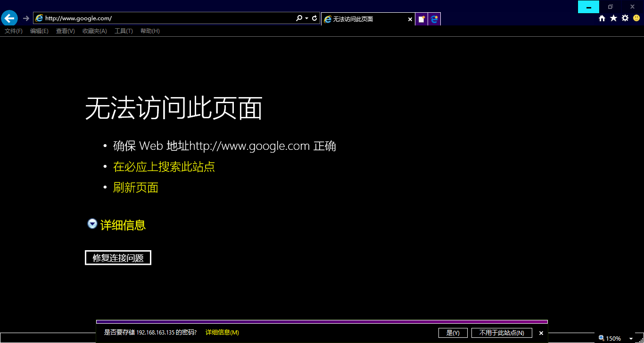The width and height of the screenshot is (644, 343).
Task: Click the 修复连接问题 button
Action: point(118,258)
